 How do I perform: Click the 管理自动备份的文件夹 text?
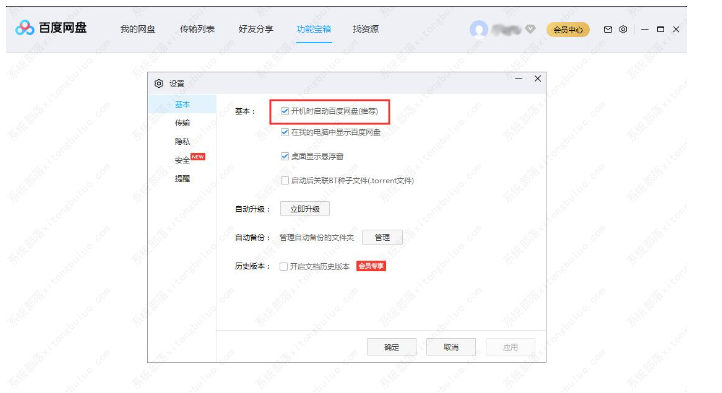317,238
